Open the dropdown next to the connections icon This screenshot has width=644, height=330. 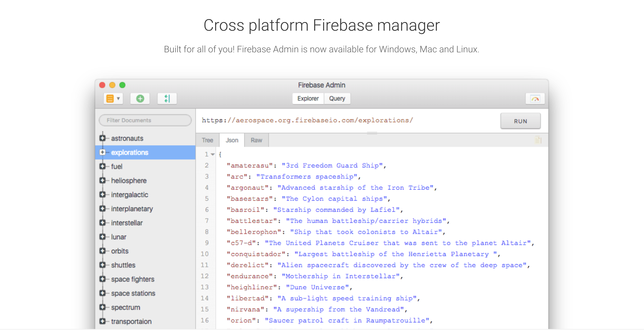coord(118,98)
